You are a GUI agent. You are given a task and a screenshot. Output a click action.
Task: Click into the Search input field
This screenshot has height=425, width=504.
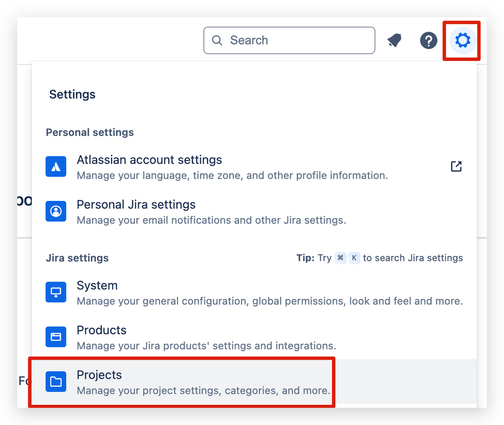(x=289, y=40)
